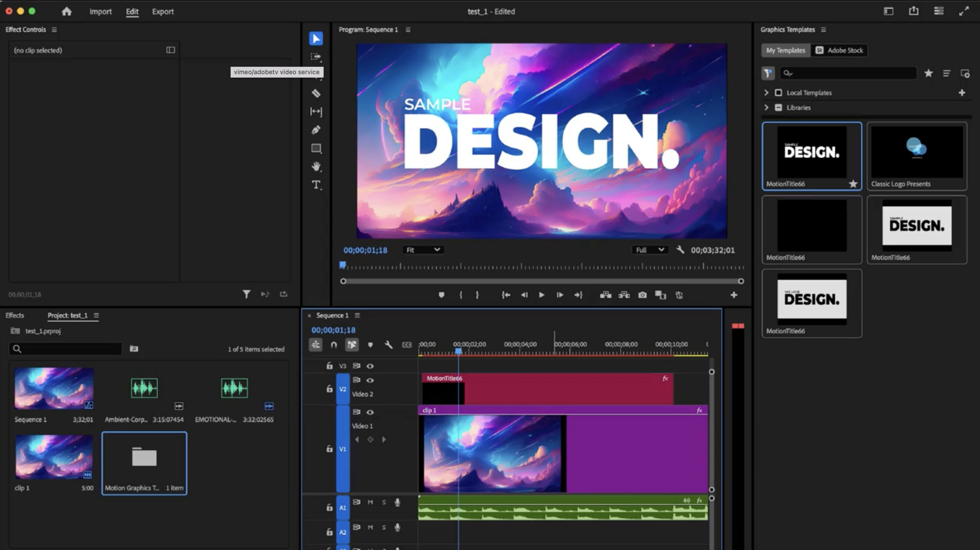Image resolution: width=980 pixels, height=550 pixels.
Task: Open Sequence 1 timeline panel menu
Action: [357, 315]
